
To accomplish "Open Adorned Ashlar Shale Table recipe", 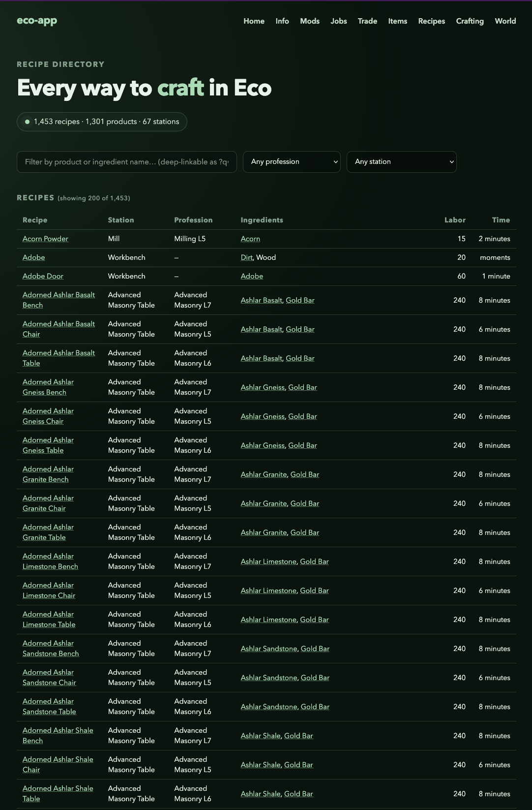I will pyautogui.click(x=58, y=794).
